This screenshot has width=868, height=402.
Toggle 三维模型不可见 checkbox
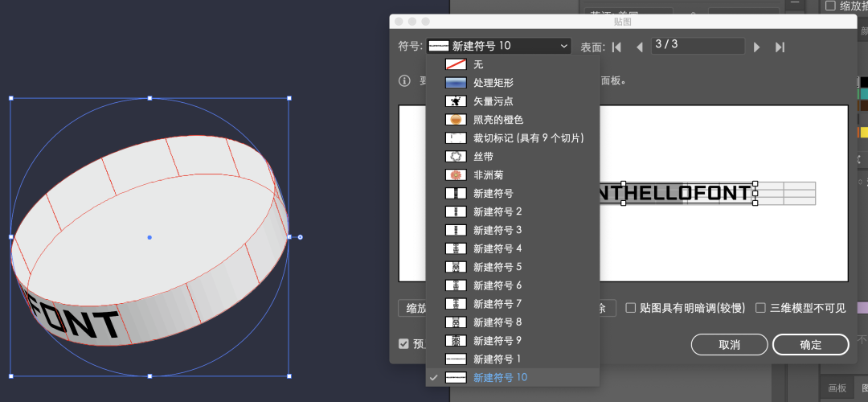coord(760,307)
